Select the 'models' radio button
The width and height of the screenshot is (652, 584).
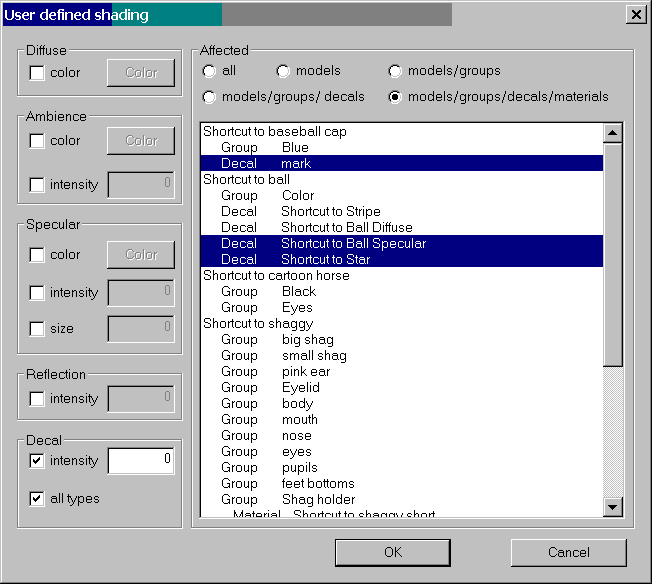[283, 71]
